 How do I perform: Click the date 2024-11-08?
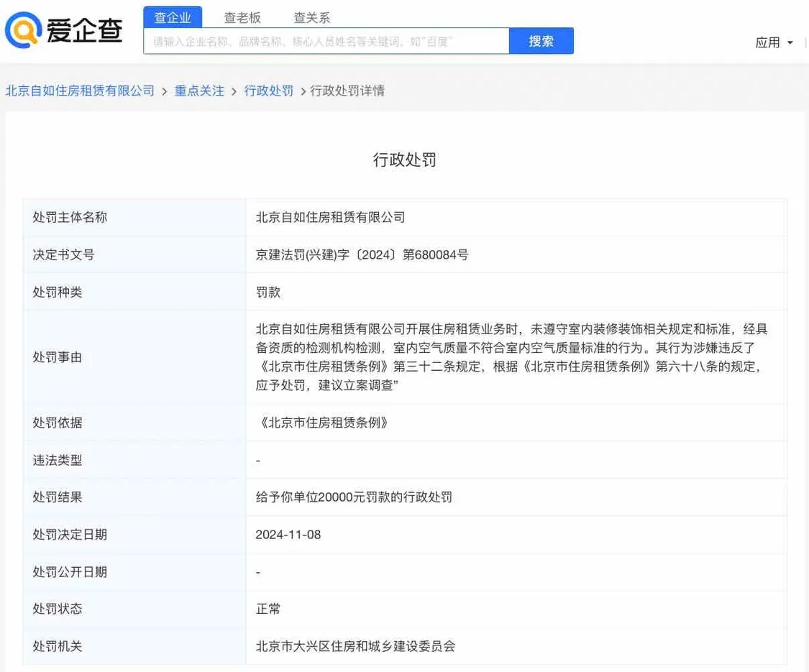pyautogui.click(x=288, y=534)
